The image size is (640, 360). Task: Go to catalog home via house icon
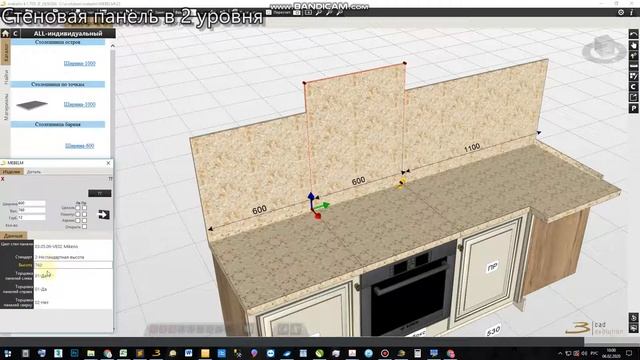(5, 33)
